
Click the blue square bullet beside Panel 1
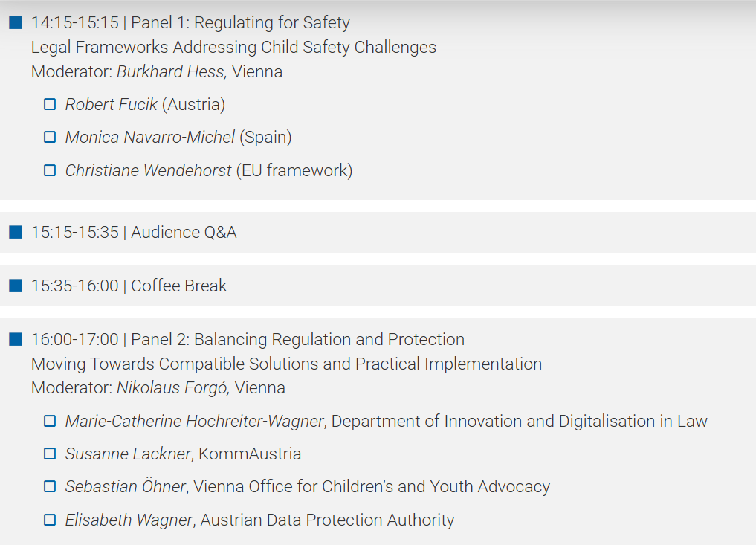16,22
